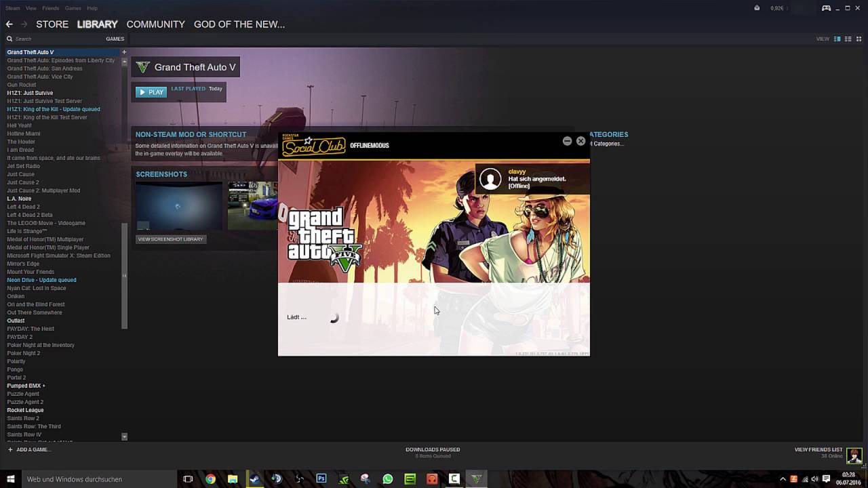868x488 pixels.
Task: Open the Help menu
Action: [x=92, y=8]
